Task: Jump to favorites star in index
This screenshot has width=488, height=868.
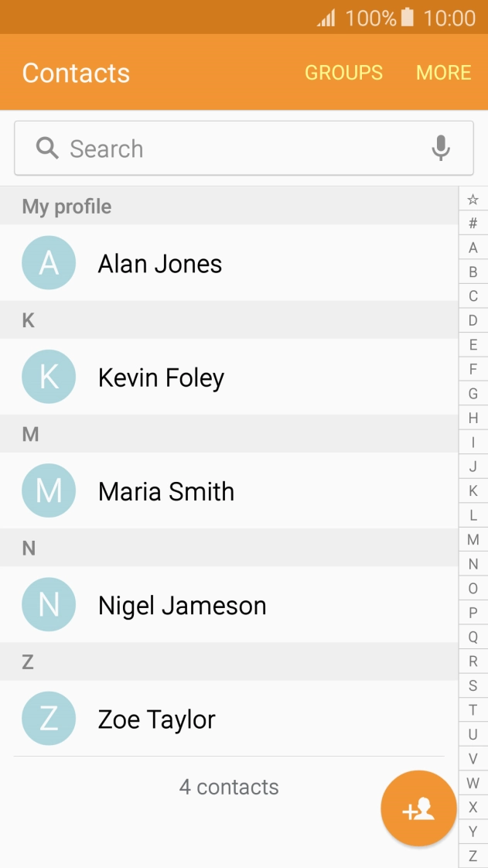Action: click(x=473, y=200)
